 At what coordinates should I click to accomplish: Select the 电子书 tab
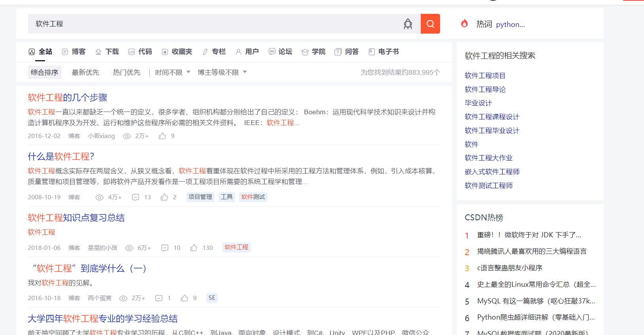pyautogui.click(x=383, y=52)
